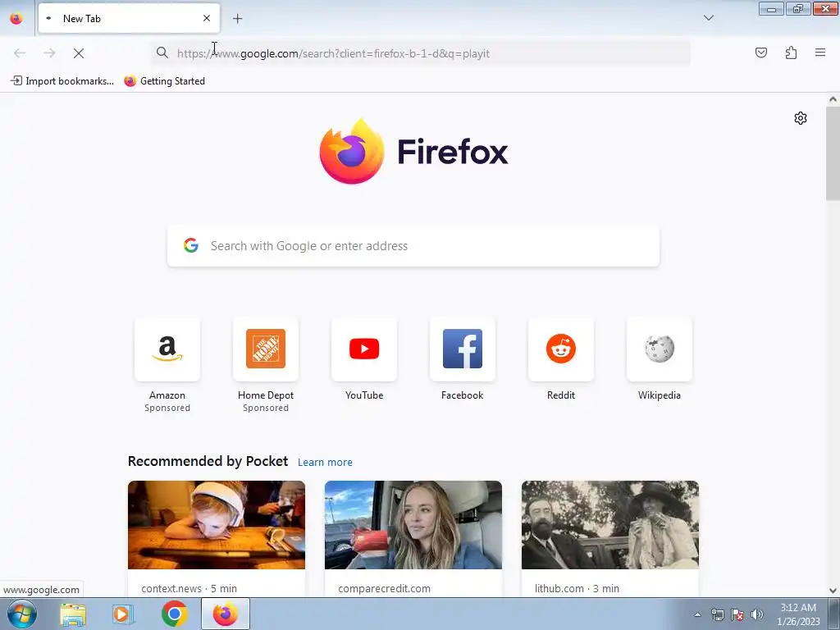Click the Firefox taskbar button

[226, 614]
